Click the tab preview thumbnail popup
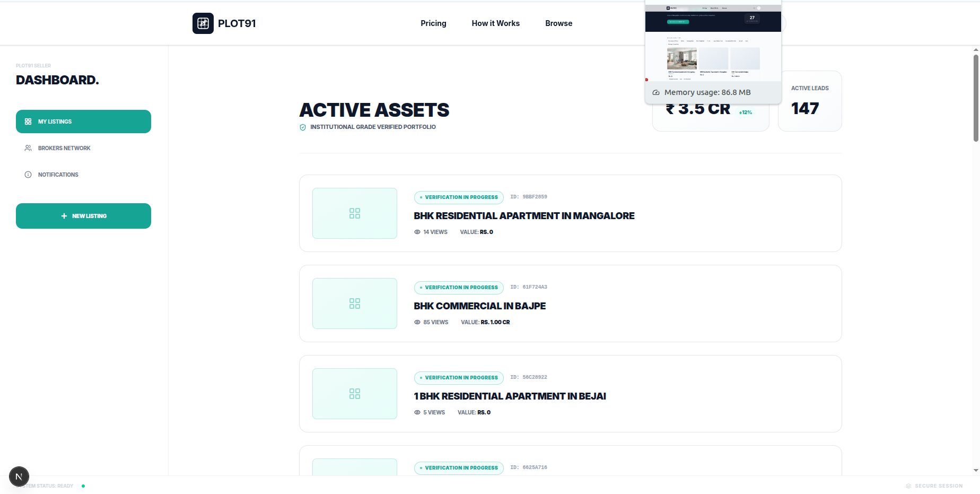Screen dimensions: 980x494 (713, 42)
